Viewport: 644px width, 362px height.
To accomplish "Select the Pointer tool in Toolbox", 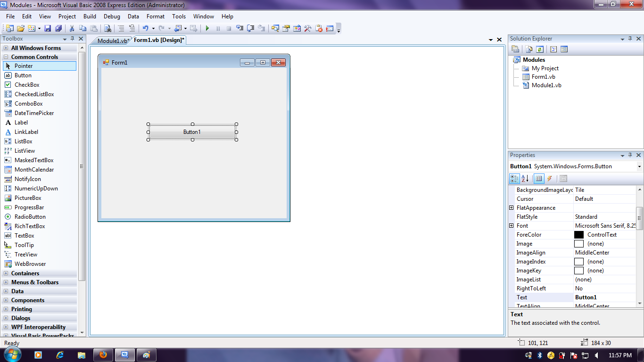I will tap(40, 66).
